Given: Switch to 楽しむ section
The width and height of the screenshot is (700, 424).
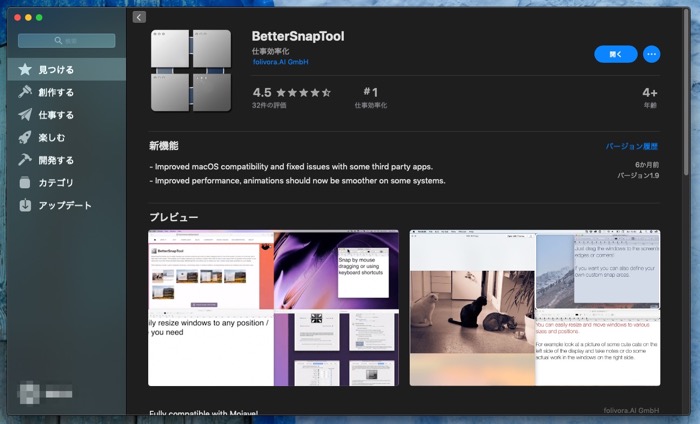Looking at the screenshot, I should (x=67, y=137).
